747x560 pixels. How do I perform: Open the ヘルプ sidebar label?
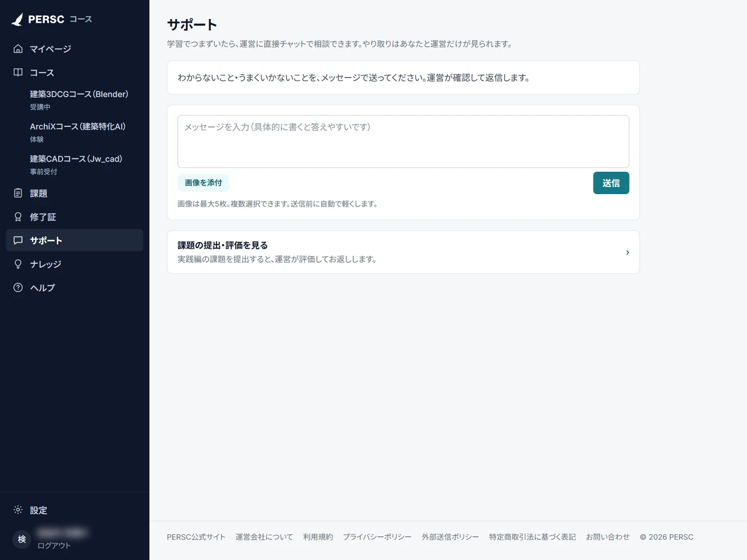pos(43,288)
